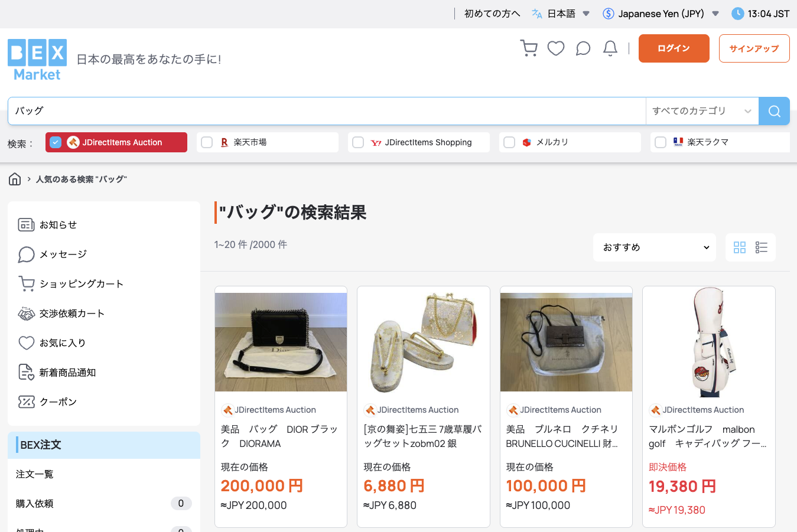Click the handshake 交渉依頼カート icon
Screen dimensions: 797x532
(26, 314)
